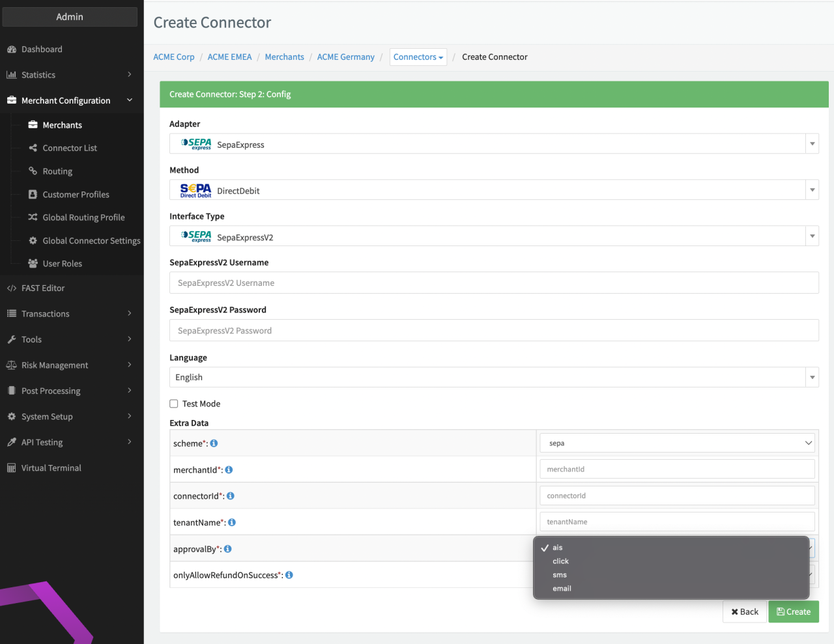The image size is (834, 644).
Task: Open the Language dropdown set to English
Action: coord(493,377)
